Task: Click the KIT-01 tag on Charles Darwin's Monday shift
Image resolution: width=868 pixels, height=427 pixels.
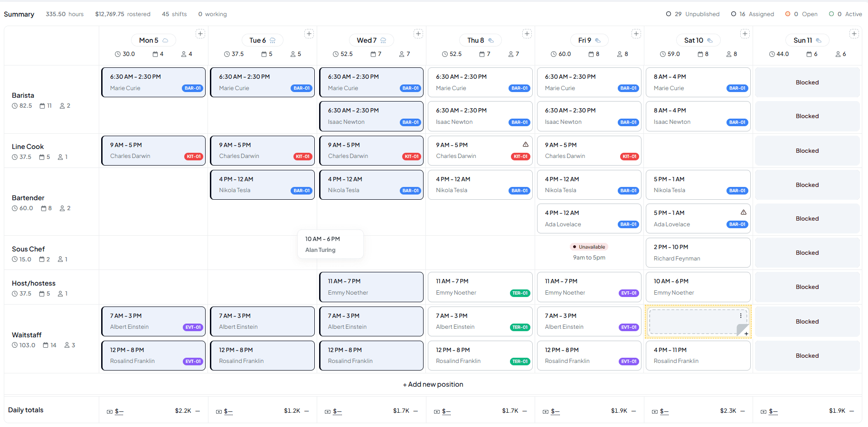Action: click(x=193, y=157)
